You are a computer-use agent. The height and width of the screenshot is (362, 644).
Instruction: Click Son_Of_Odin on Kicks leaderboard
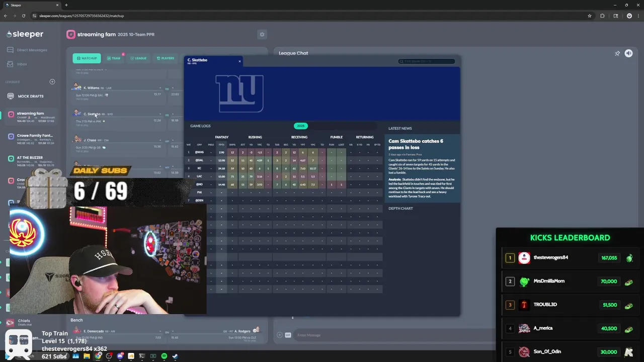coord(570,352)
